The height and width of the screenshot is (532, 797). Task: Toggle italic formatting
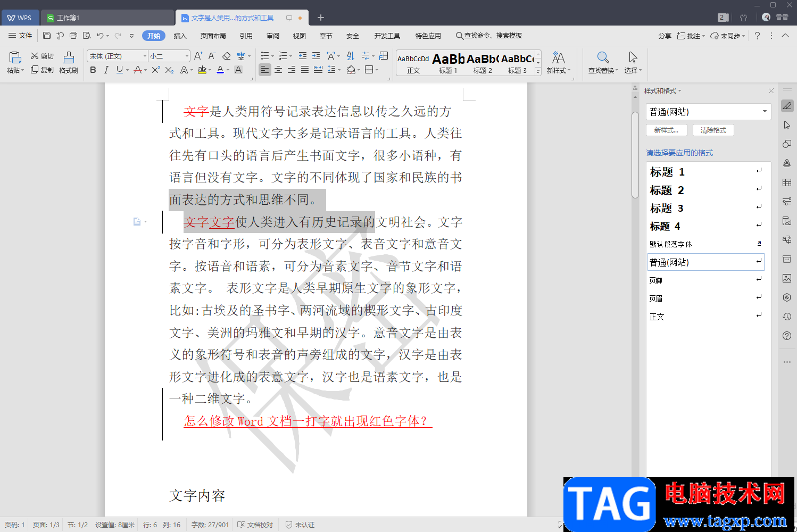106,70
